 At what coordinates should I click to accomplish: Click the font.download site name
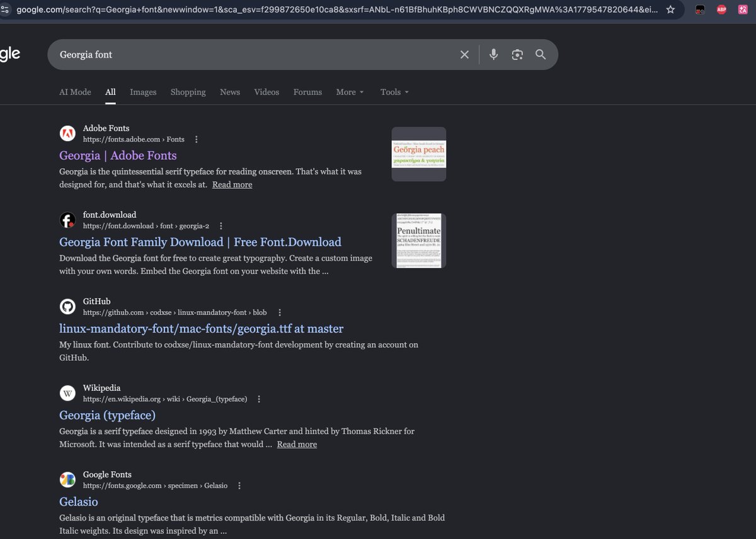(110, 215)
